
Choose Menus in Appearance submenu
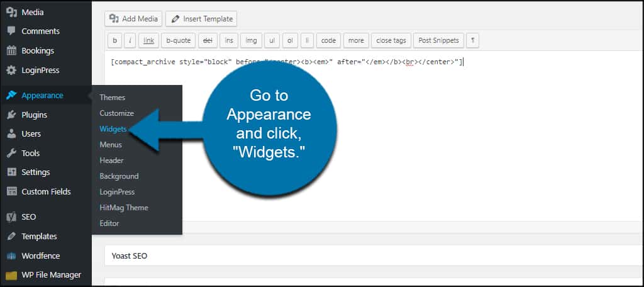111,144
